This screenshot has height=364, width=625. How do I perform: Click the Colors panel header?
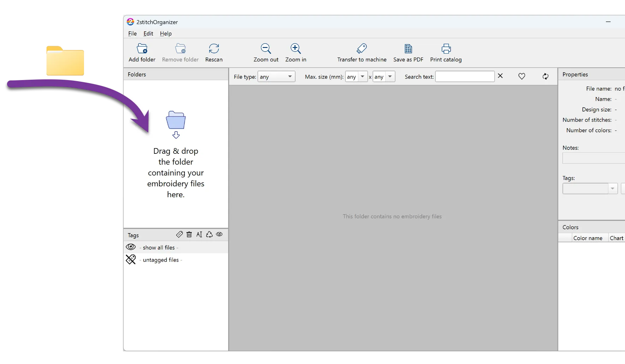(x=592, y=227)
